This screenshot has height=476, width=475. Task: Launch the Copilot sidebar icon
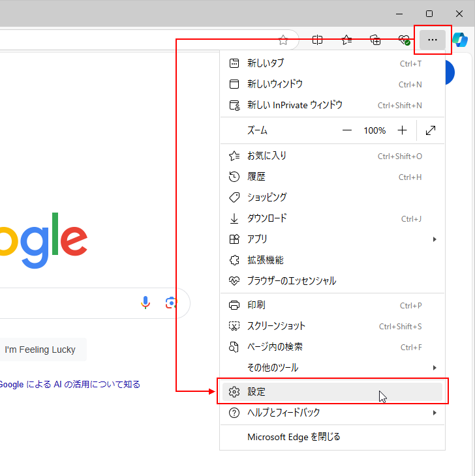click(460, 40)
